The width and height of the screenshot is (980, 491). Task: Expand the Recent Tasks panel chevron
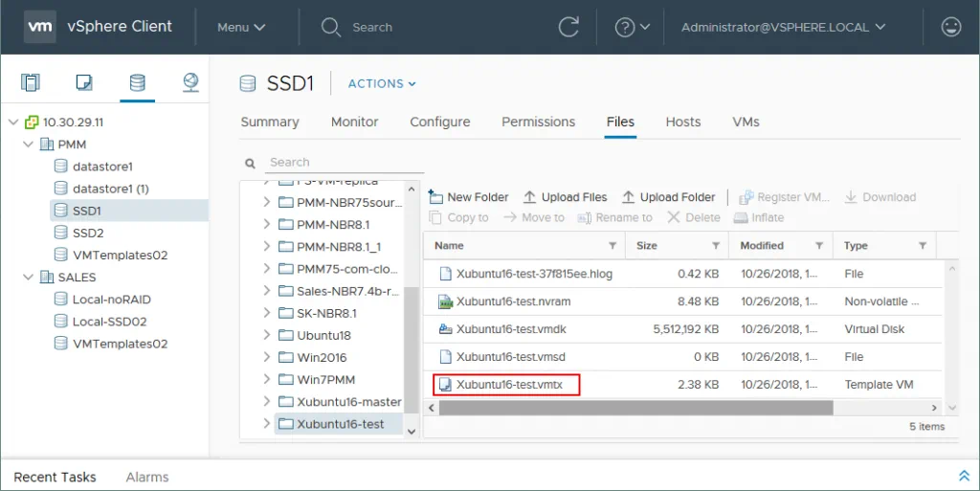(x=963, y=476)
